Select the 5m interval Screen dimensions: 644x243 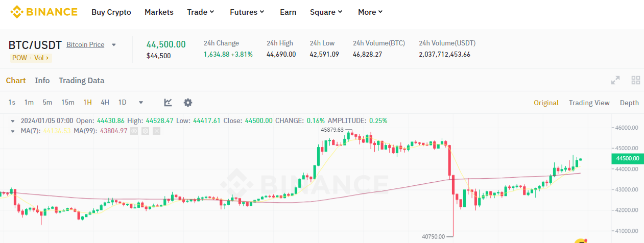pyautogui.click(x=47, y=103)
